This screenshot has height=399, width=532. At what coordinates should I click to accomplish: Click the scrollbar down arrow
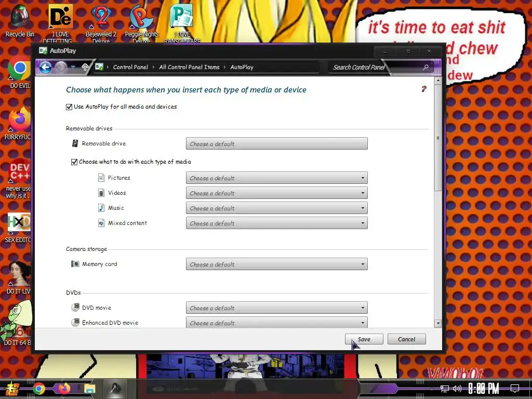coord(438,323)
